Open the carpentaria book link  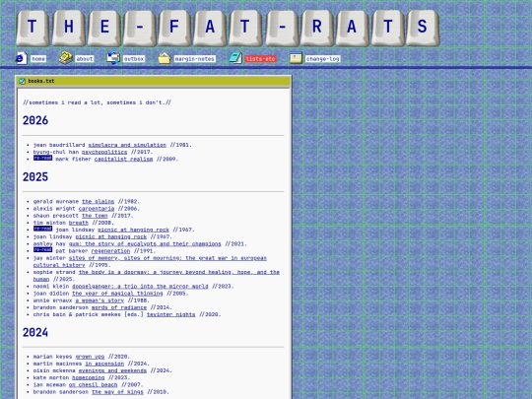pos(97,209)
